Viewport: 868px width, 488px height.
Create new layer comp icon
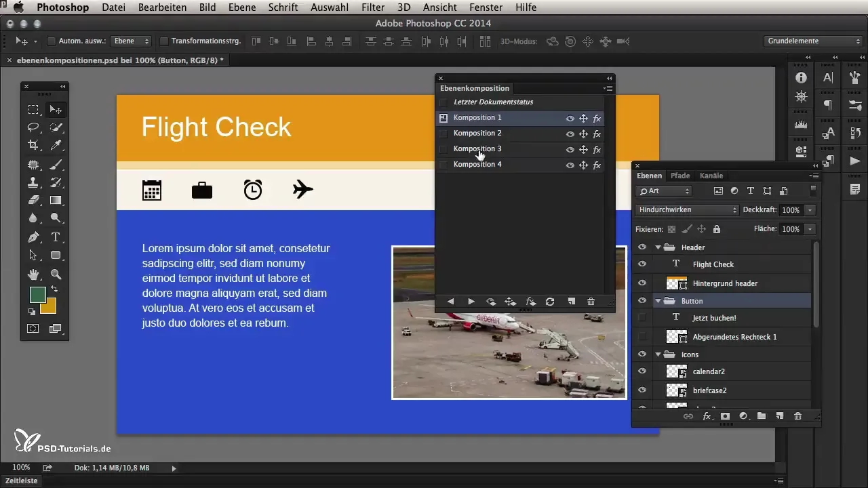tap(571, 302)
